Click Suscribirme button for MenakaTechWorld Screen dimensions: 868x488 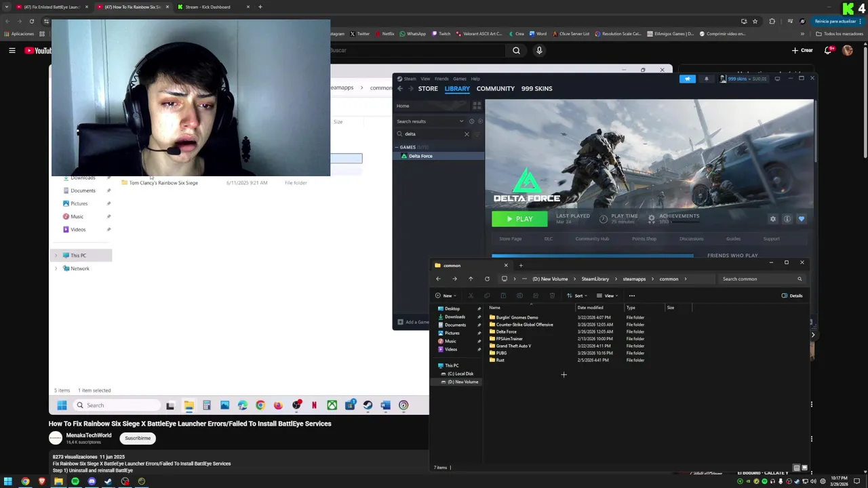click(x=138, y=439)
